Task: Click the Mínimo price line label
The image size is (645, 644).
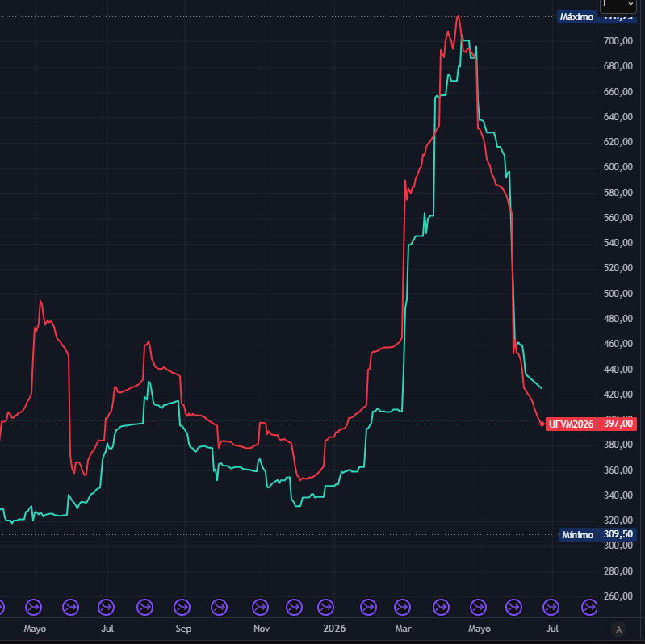Action: tap(577, 535)
